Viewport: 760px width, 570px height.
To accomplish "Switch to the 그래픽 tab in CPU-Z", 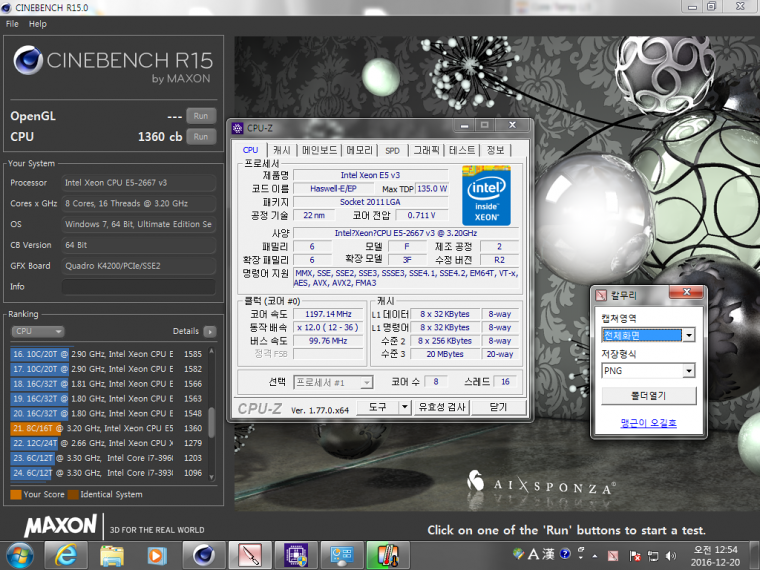I will [427, 150].
